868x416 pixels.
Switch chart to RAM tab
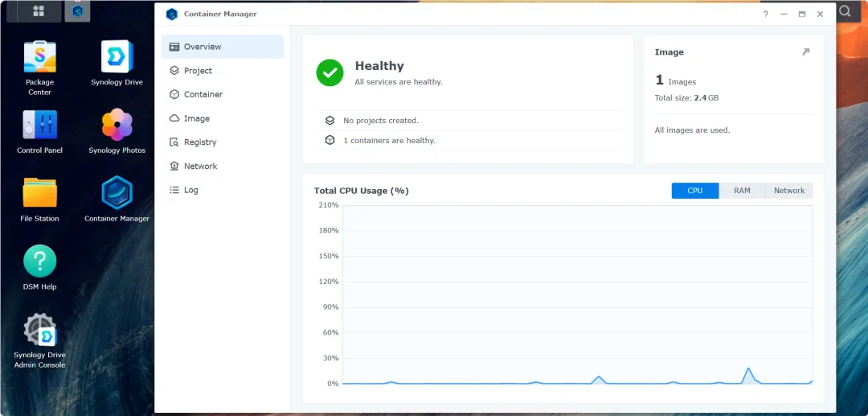click(x=743, y=191)
